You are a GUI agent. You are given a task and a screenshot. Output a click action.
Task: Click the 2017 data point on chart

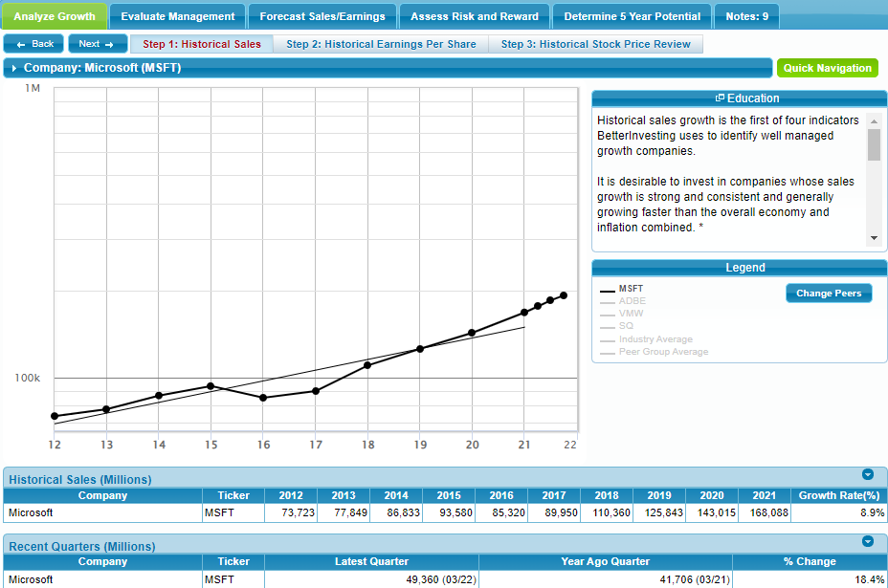coord(316,391)
